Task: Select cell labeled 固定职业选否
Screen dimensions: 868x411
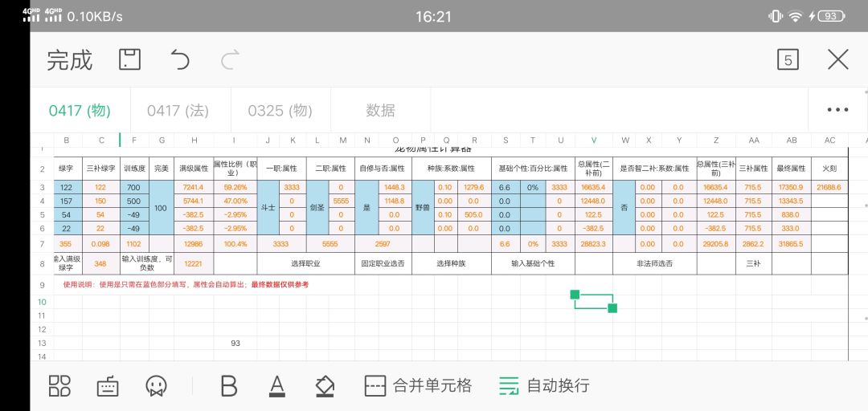Action: 383,263
